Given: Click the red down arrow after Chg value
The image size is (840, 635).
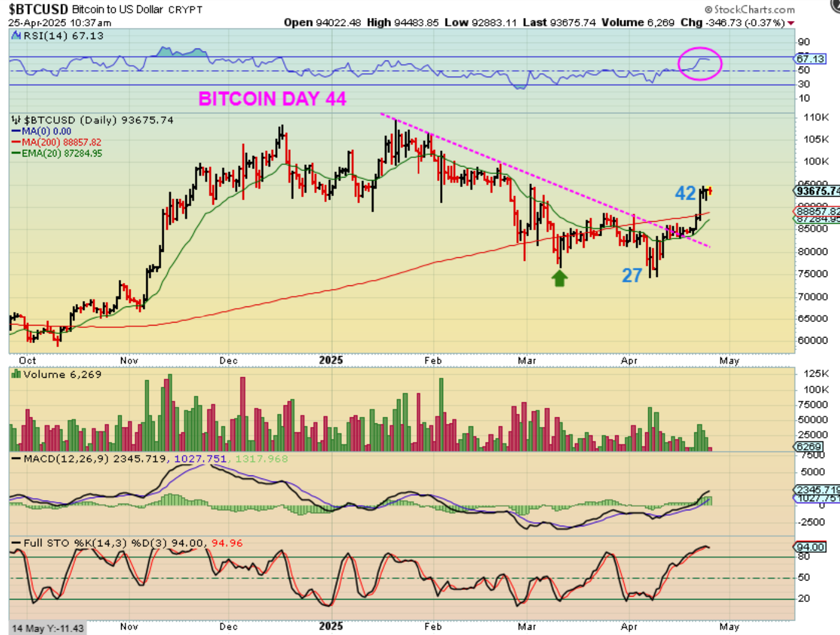Looking at the screenshot, I should 791,23.
